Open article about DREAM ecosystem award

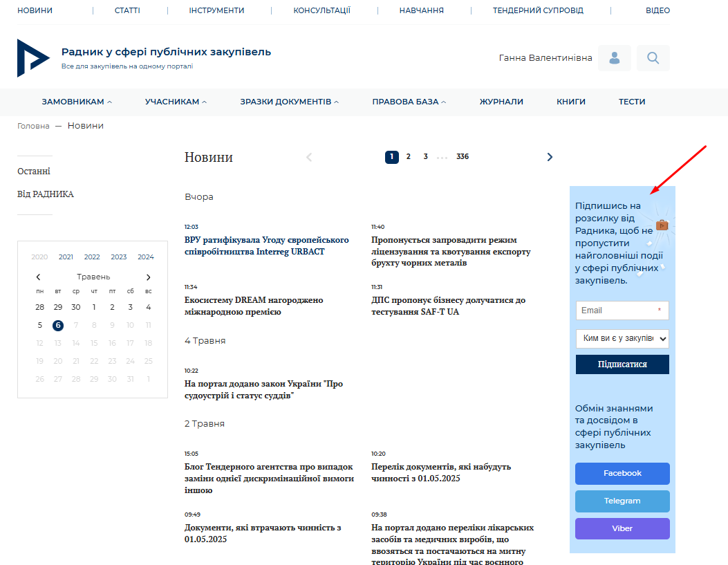point(254,306)
